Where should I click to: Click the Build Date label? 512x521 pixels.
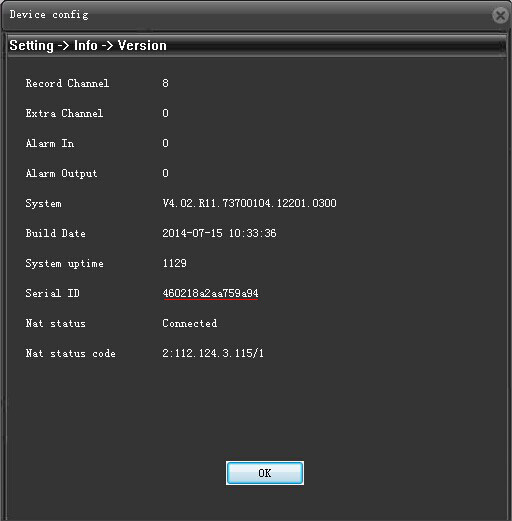pyautogui.click(x=56, y=233)
